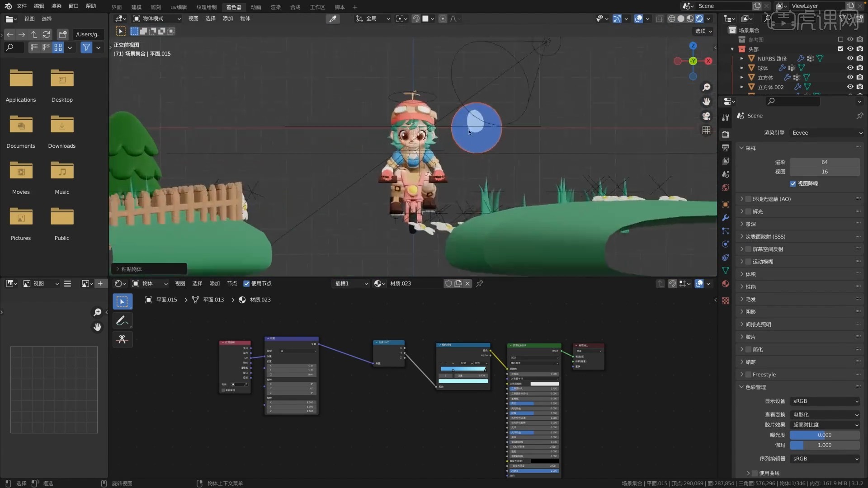Toggle X-ray mode in viewport header
This screenshot has height=488, width=868.
pos(660,19)
